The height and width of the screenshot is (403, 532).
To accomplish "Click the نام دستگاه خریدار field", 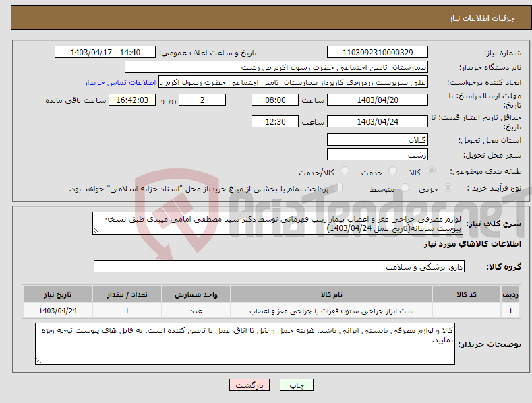I will point(276,67).
